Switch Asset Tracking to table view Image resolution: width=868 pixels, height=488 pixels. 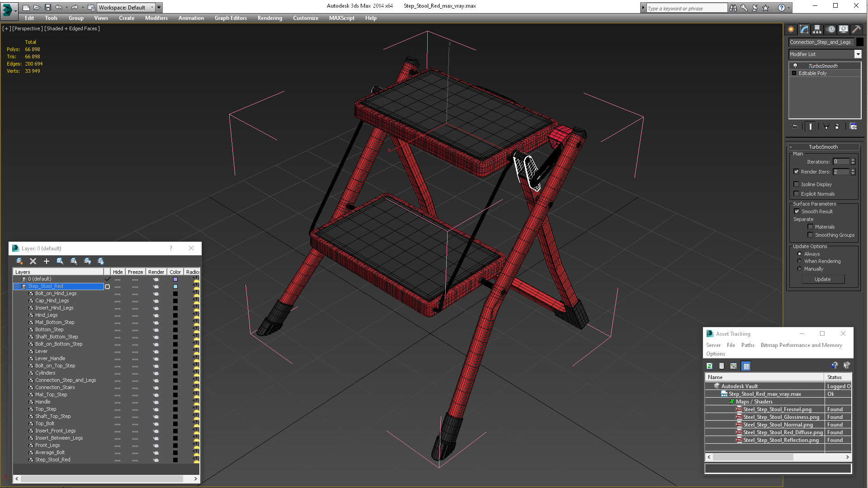tap(746, 366)
